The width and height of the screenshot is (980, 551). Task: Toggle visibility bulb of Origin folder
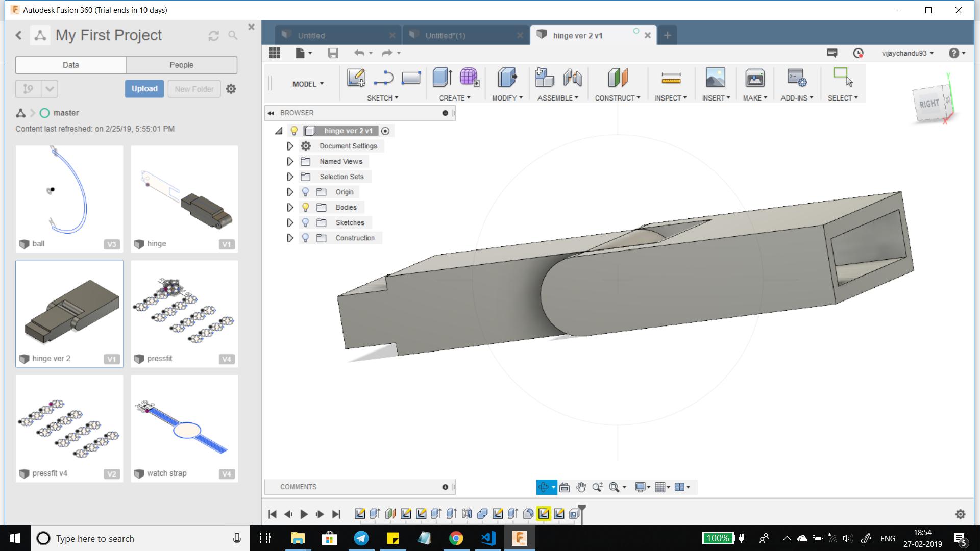click(305, 192)
